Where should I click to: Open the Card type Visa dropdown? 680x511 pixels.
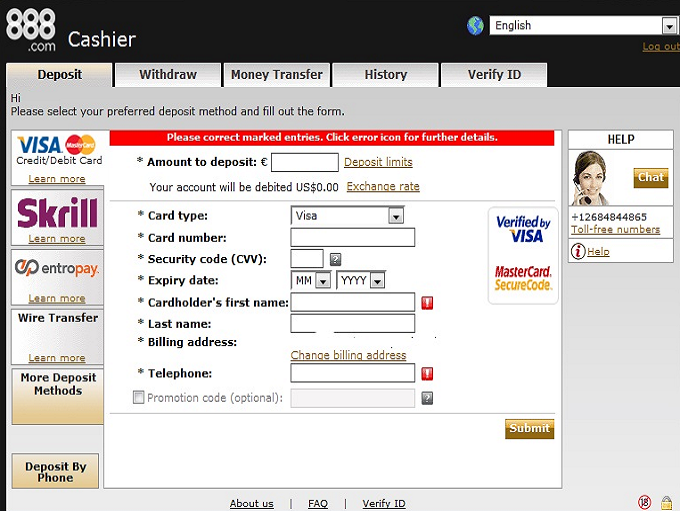pos(347,216)
